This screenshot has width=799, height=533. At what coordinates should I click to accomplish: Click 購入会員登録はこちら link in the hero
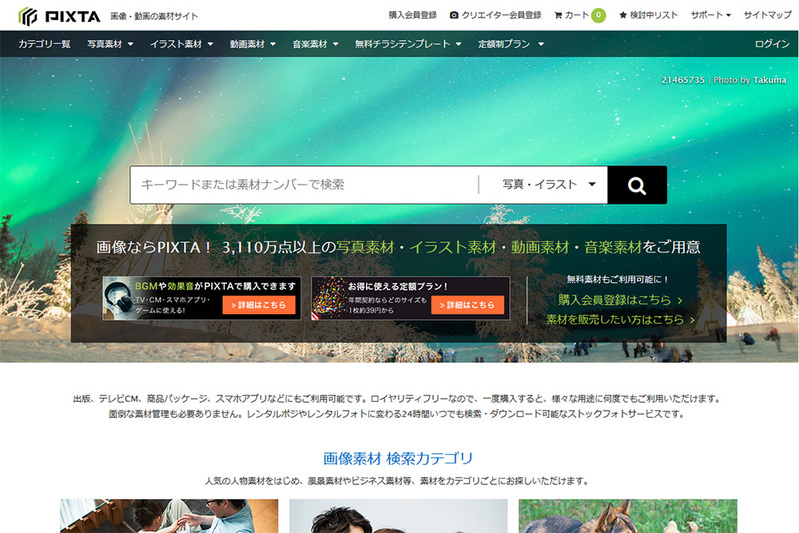tap(620, 299)
